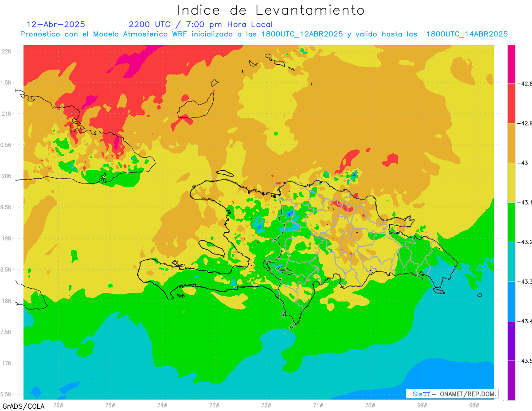Click the legend value '-43.1'

coord(524,202)
